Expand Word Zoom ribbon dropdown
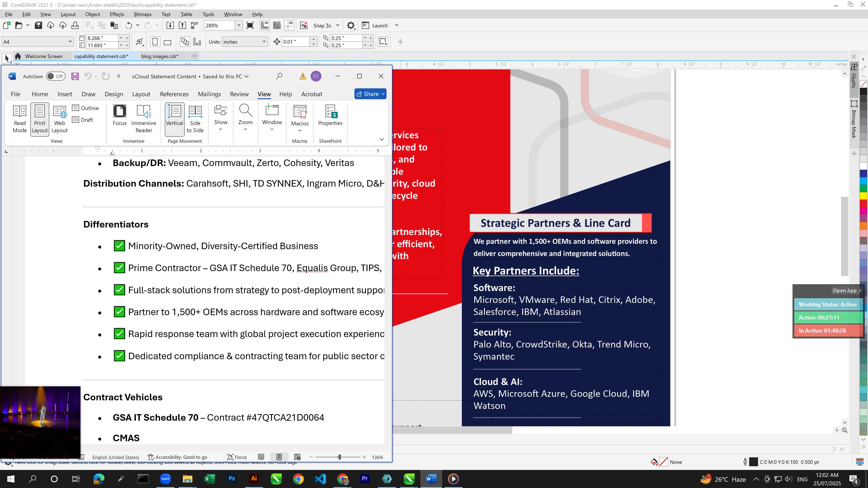 coord(245,118)
